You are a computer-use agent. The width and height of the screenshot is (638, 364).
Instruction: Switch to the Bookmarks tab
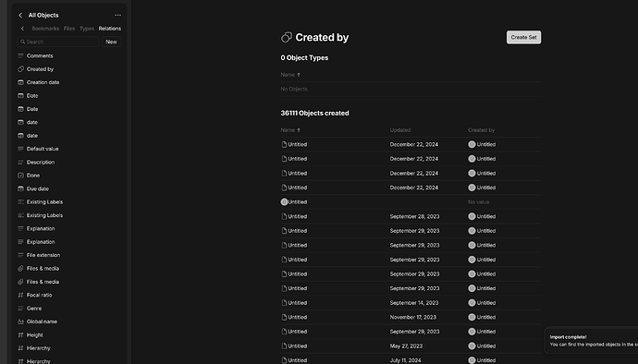[45, 29]
